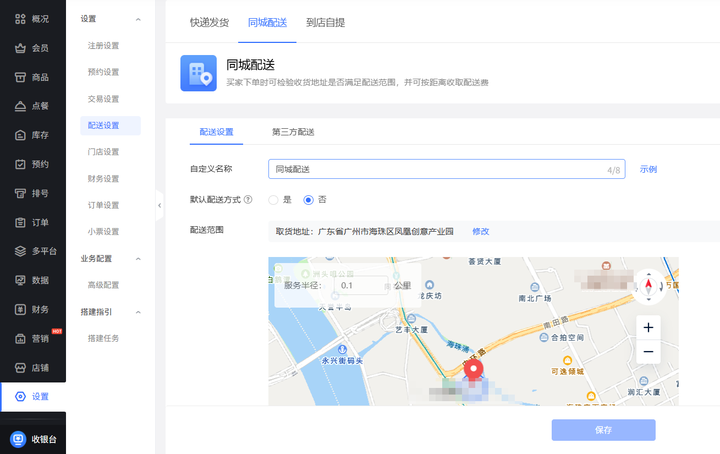Switch to the 第三方配送 tab
Image resolution: width=720 pixels, height=454 pixels.
293,132
